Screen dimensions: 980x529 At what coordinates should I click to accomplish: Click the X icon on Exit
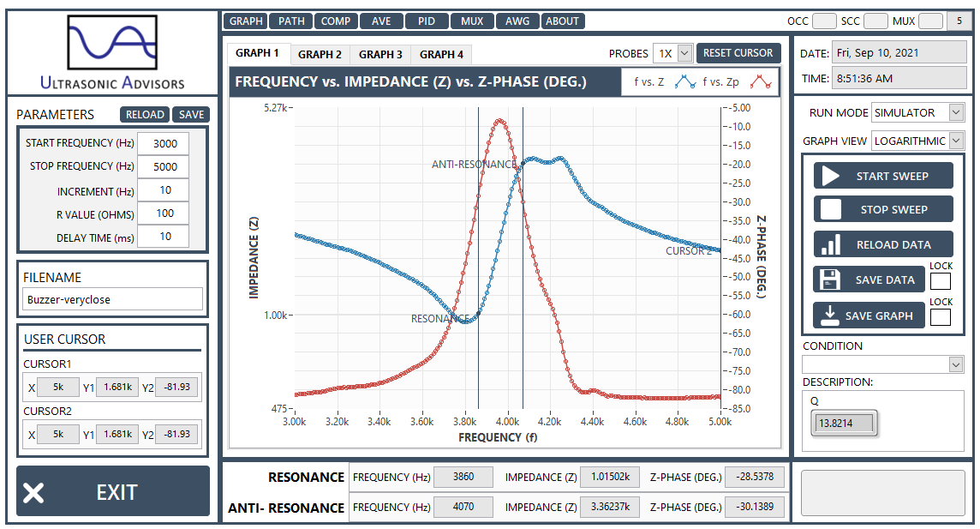point(33,493)
